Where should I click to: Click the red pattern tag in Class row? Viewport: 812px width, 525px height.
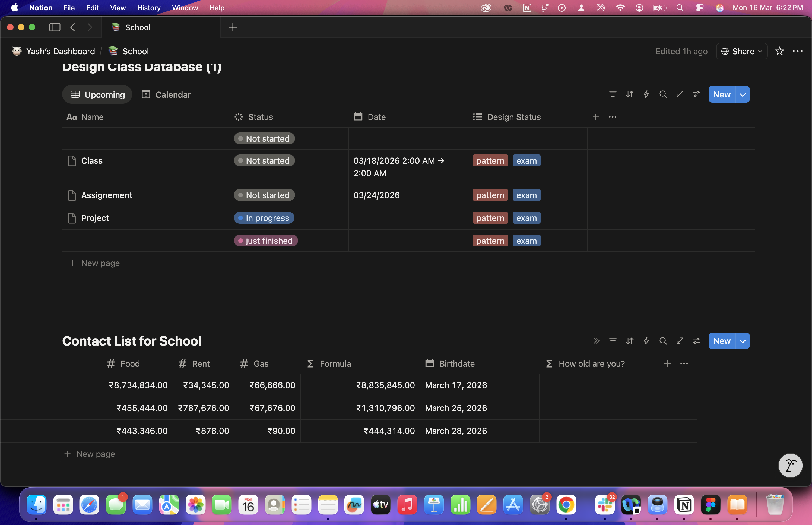[490, 161]
